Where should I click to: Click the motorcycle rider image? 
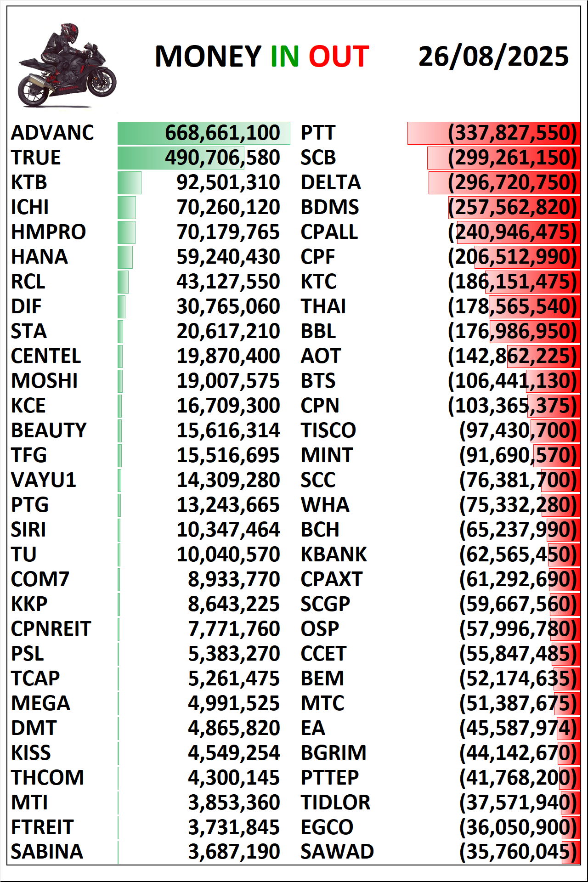pyautogui.click(x=67, y=65)
